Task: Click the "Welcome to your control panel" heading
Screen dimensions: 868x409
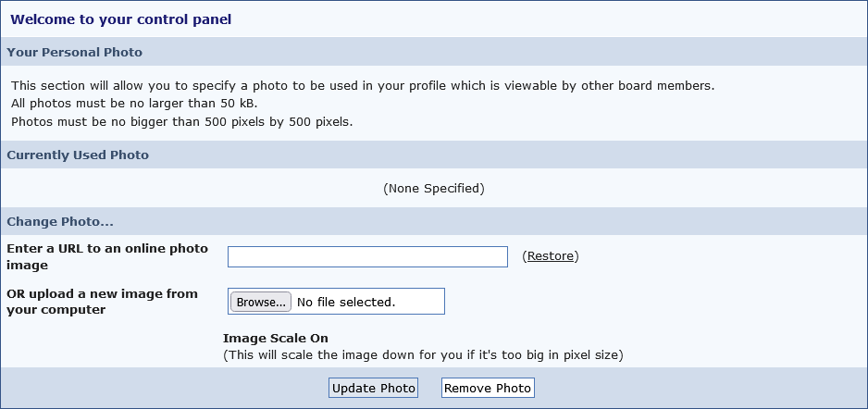Action: coord(120,19)
